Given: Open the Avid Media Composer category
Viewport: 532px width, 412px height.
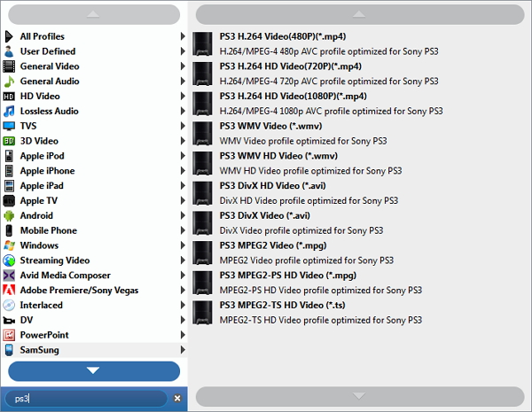Looking at the screenshot, I should pos(94,275).
